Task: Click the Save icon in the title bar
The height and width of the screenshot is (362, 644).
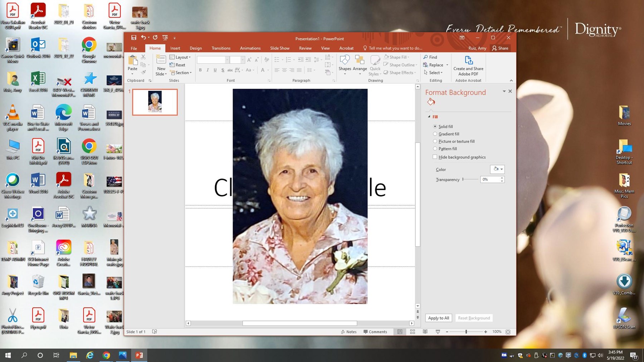Action: 133,38
